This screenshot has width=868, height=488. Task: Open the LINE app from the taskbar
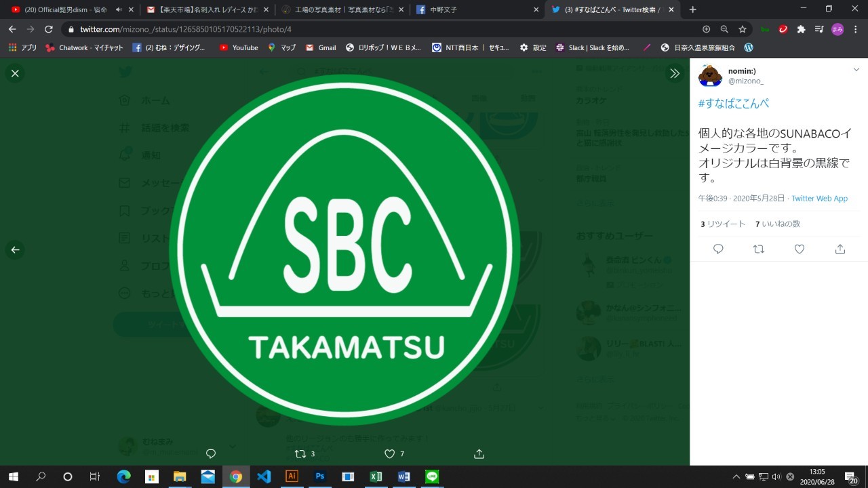click(x=432, y=476)
